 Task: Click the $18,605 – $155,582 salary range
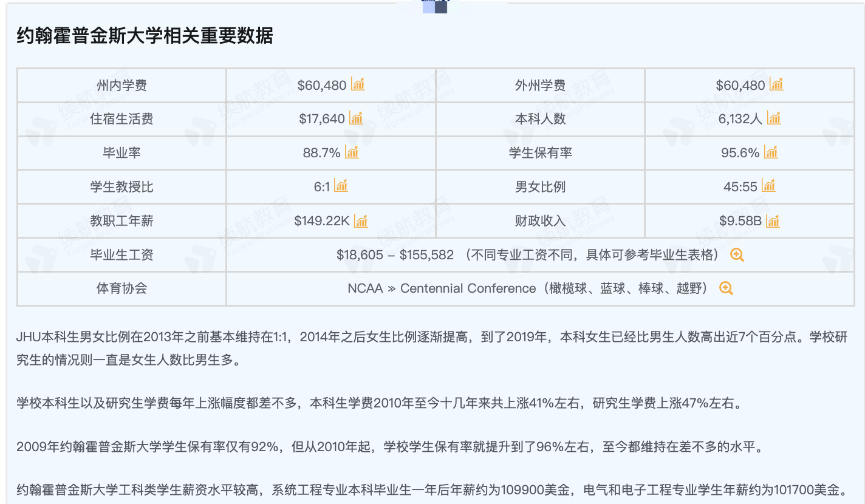click(x=395, y=255)
